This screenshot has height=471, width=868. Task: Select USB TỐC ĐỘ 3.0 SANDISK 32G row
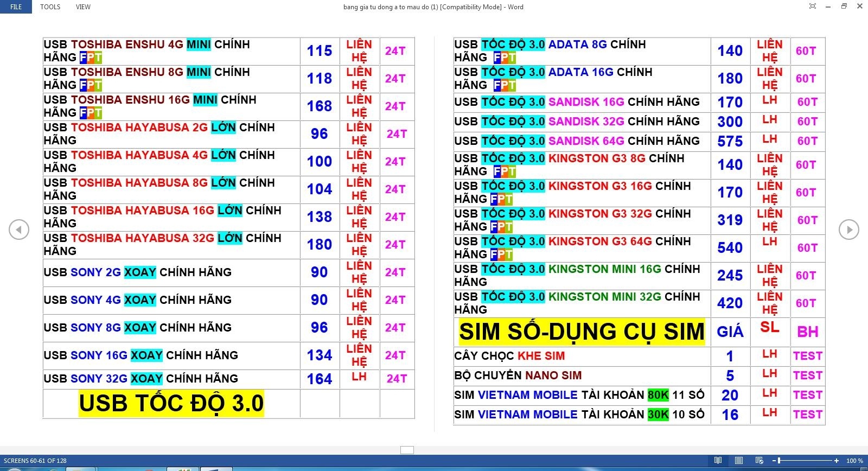click(577, 122)
